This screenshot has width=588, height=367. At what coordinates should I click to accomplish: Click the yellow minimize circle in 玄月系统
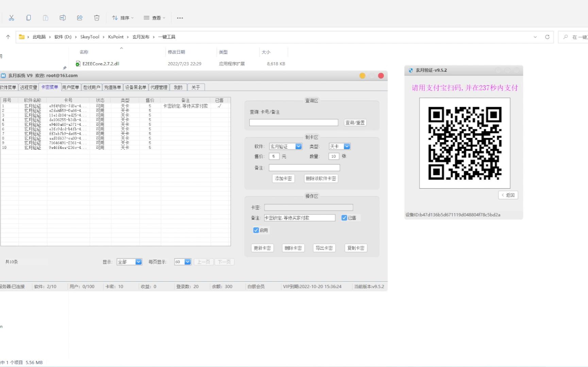point(363,76)
